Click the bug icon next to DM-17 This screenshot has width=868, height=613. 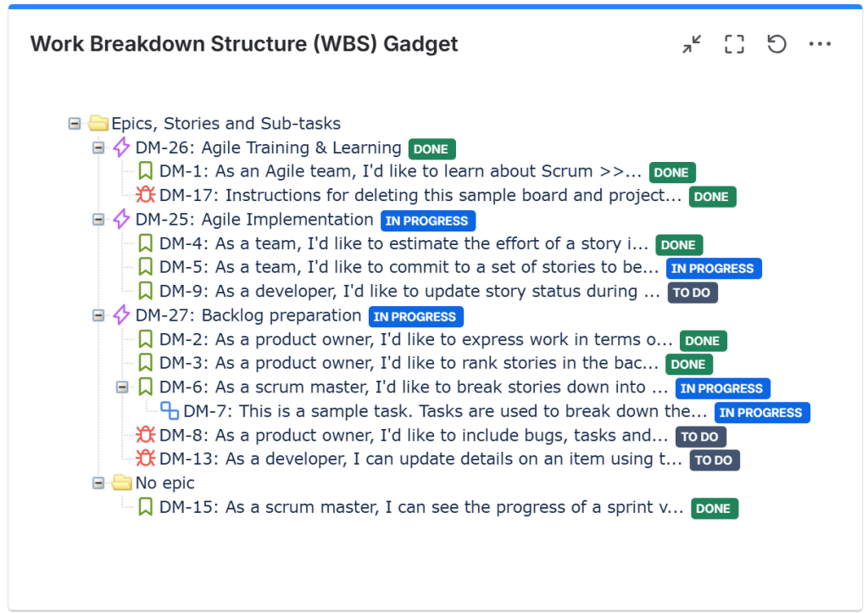(146, 195)
